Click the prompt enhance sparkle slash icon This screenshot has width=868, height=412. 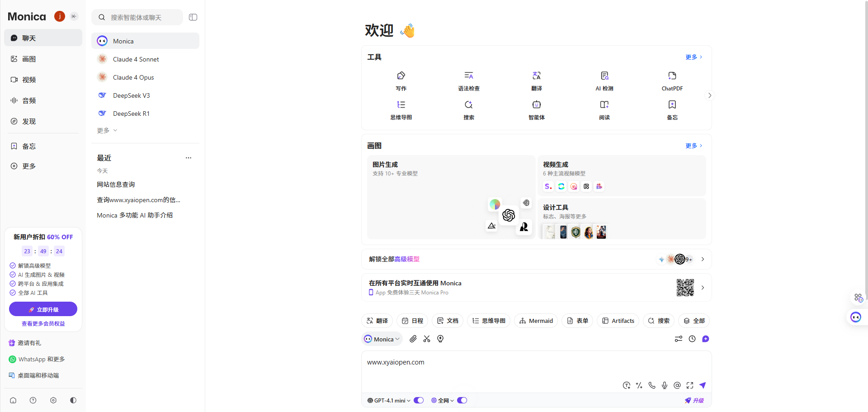[x=639, y=385]
